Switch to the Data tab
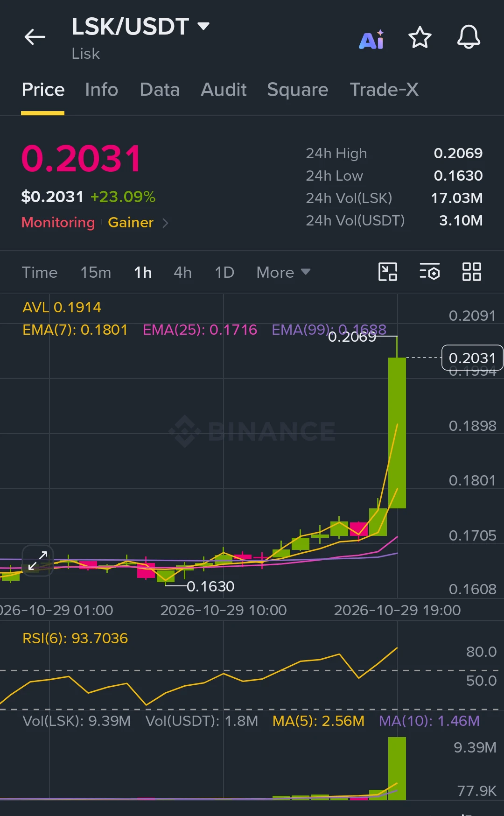Image resolution: width=504 pixels, height=816 pixels. click(x=160, y=90)
